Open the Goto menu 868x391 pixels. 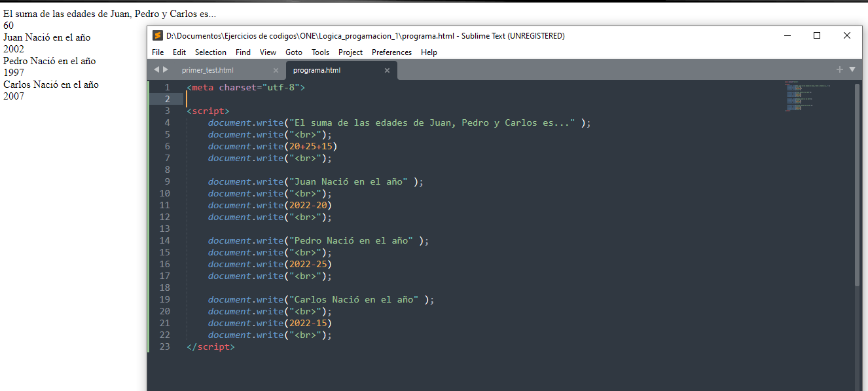(294, 52)
